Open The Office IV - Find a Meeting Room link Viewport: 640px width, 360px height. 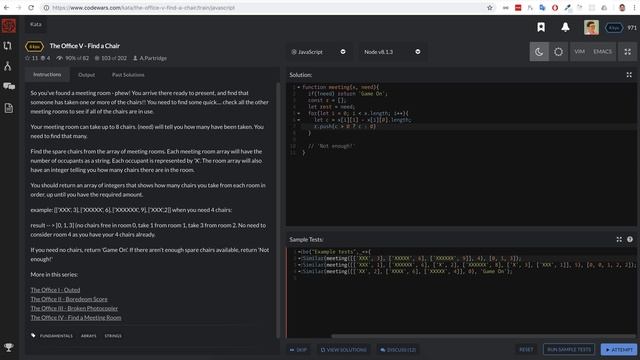[76, 318]
